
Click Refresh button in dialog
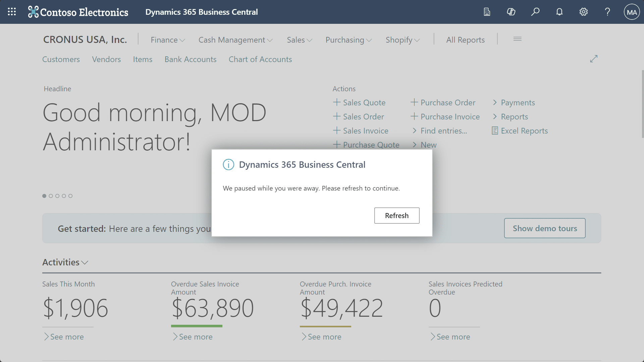coord(397,216)
